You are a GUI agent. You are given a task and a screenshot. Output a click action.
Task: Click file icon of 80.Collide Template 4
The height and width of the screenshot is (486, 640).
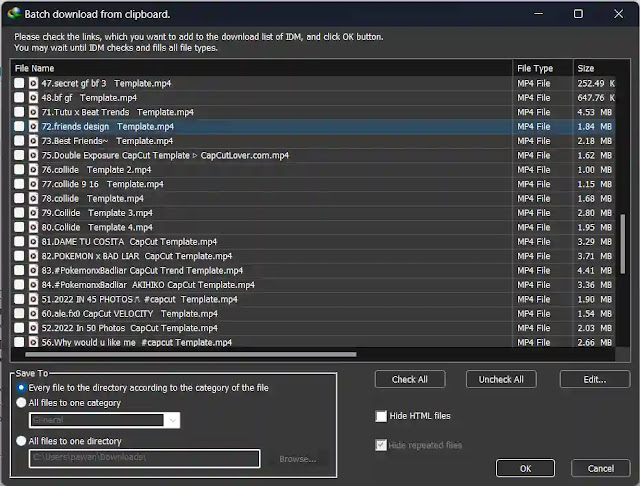click(x=33, y=227)
